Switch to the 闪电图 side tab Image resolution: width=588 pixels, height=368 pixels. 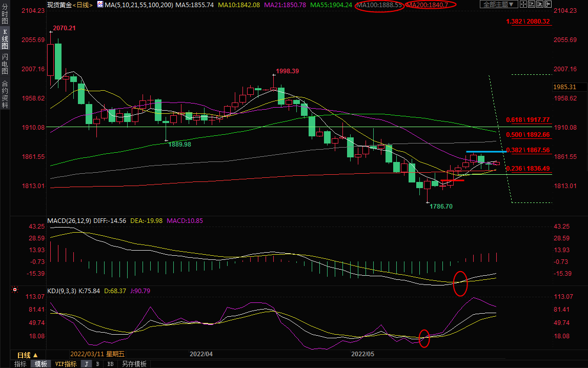coord(5,64)
